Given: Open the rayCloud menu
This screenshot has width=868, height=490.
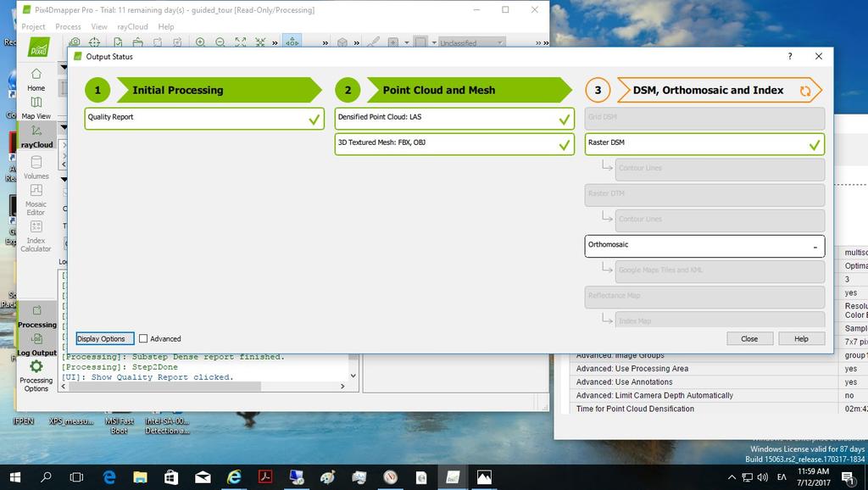Looking at the screenshot, I should 132,26.
